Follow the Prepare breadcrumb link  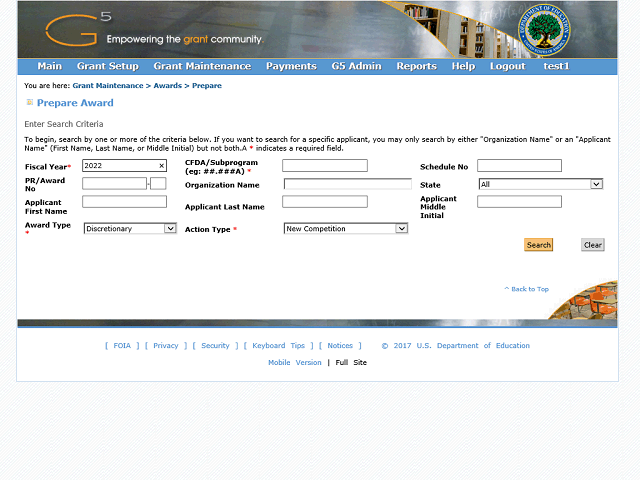coord(207,86)
